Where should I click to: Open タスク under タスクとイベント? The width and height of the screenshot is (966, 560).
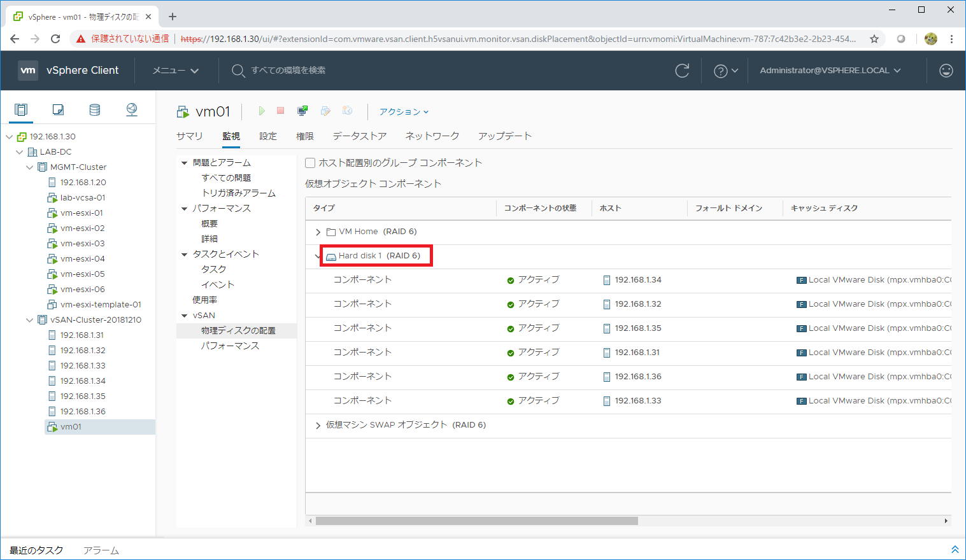click(x=214, y=270)
